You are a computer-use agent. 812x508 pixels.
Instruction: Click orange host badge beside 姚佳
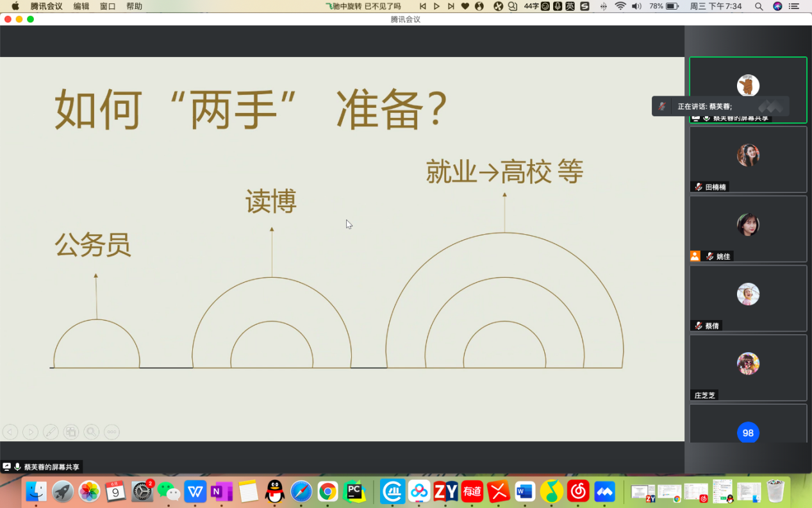pos(695,256)
